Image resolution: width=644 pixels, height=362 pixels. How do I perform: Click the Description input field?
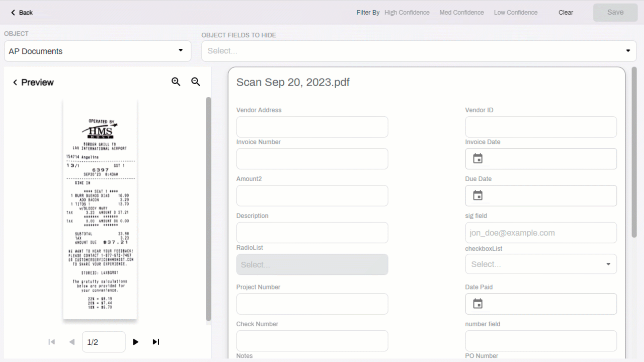[x=312, y=233]
